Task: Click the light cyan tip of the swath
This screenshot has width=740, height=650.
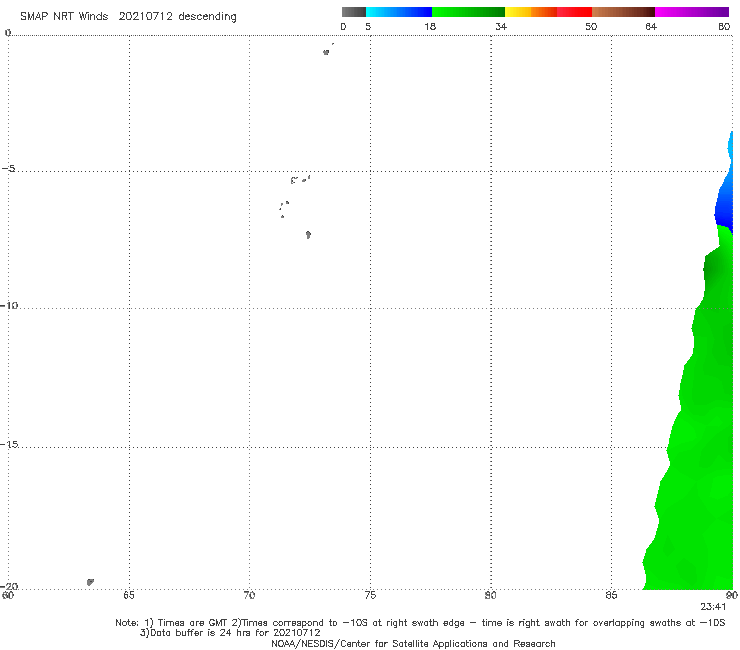Action: 731,146
